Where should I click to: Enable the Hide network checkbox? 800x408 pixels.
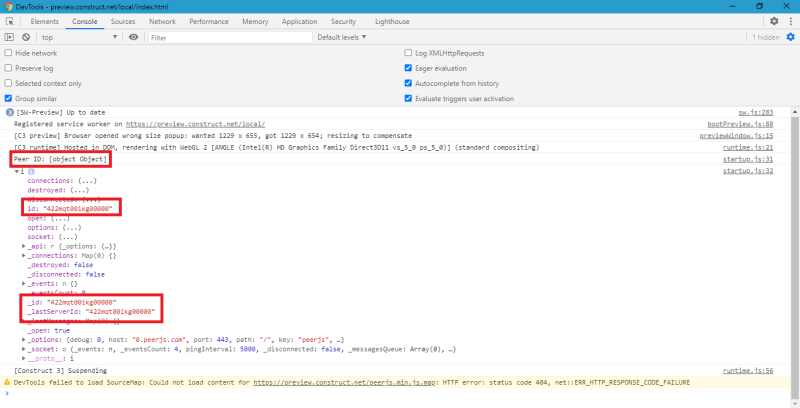[x=8, y=53]
